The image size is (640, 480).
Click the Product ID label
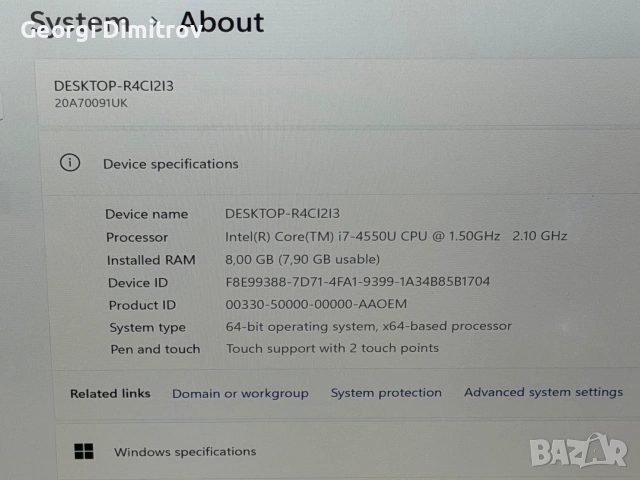142,305
